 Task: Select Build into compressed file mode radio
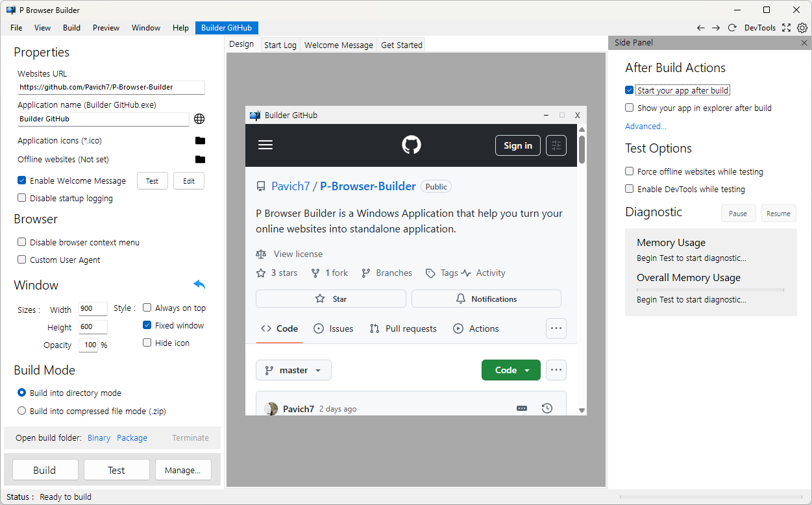pos(22,411)
